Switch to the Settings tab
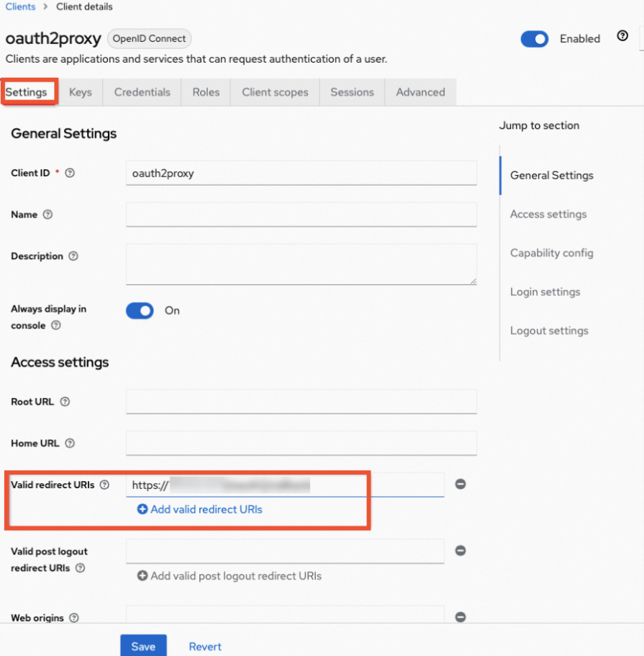 [x=27, y=92]
